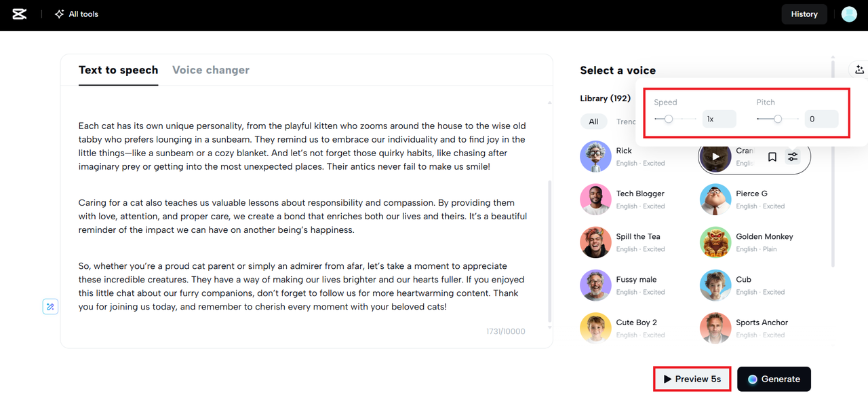Click the custom voice icon at top right
The width and height of the screenshot is (868, 406).
859,70
